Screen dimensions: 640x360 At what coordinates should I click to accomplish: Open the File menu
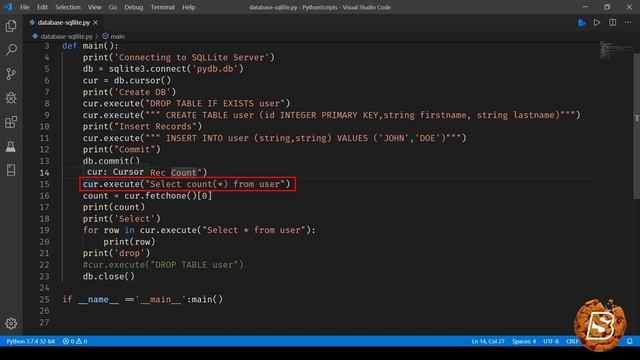24,7
